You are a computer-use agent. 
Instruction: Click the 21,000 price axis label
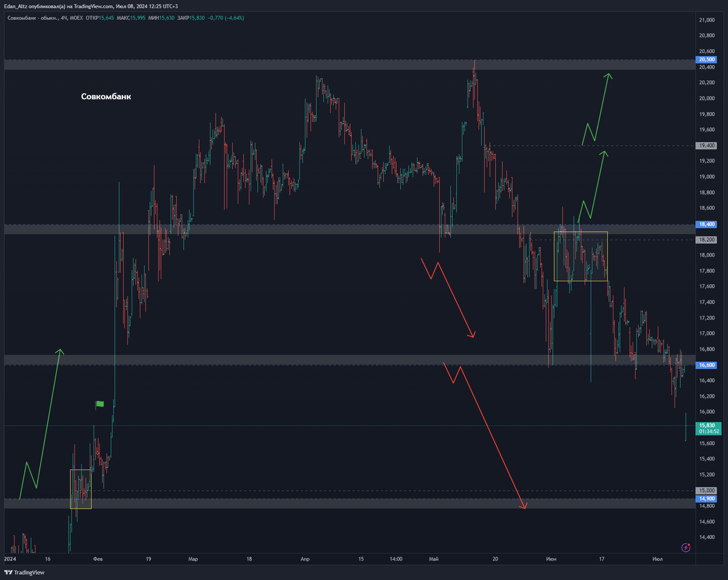point(706,20)
